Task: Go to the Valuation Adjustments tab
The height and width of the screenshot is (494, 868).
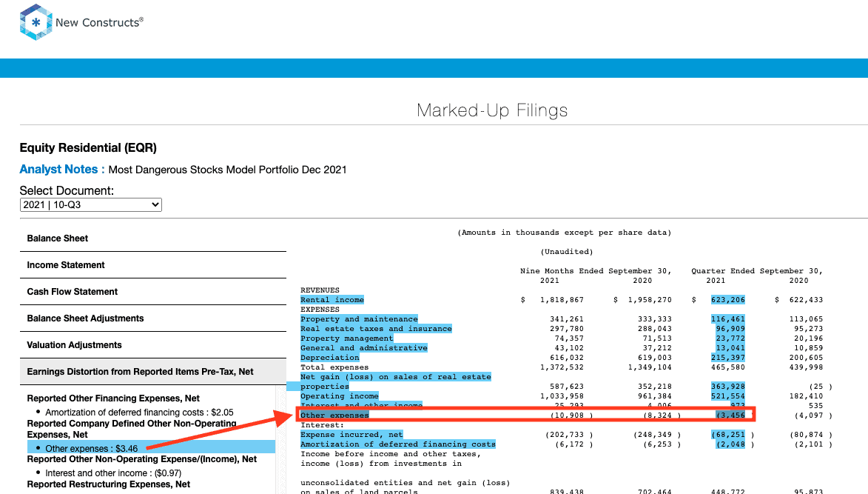Action: point(152,345)
